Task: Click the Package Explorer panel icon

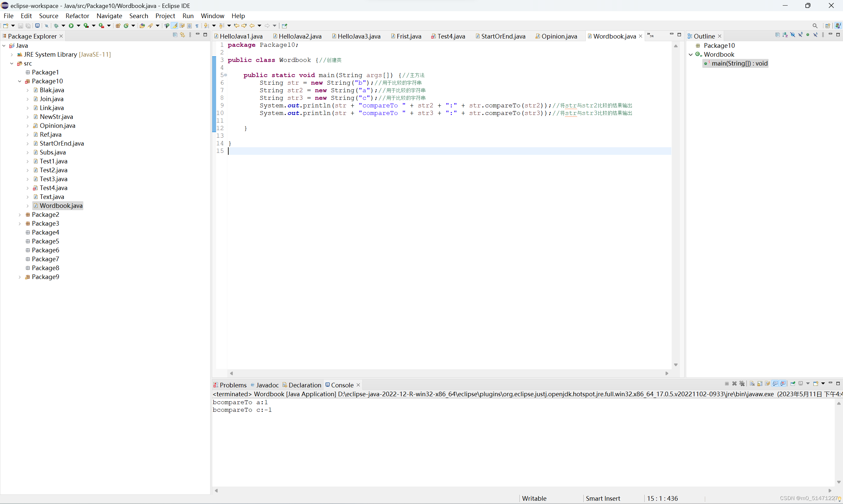Action: 5,36
